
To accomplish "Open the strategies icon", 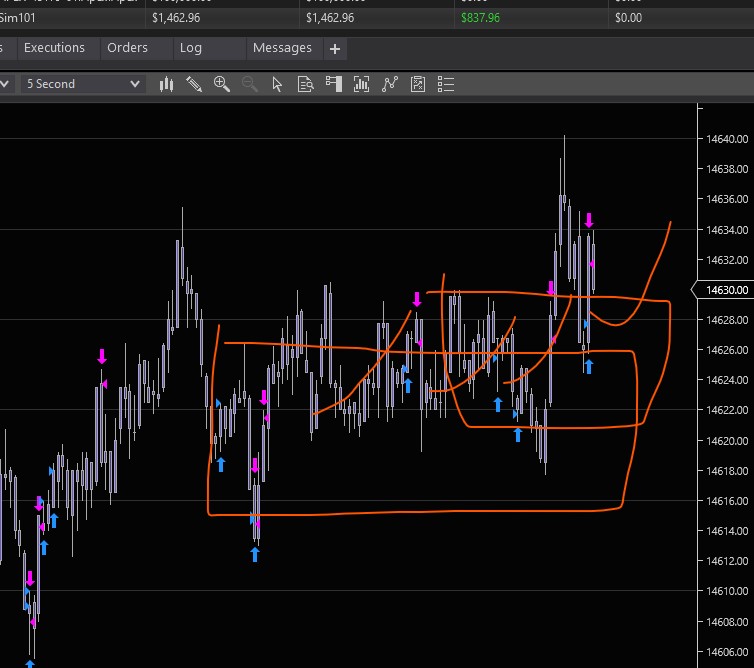I will click(418, 84).
